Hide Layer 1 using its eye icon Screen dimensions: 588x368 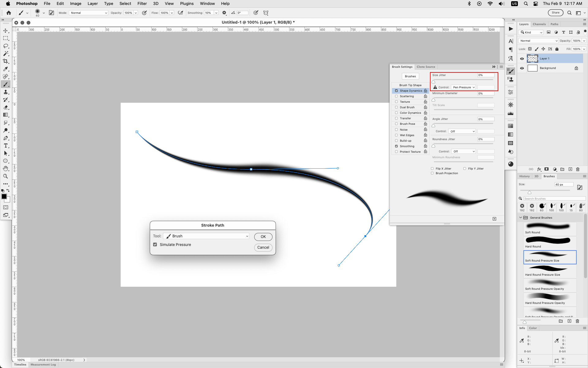[x=522, y=59]
